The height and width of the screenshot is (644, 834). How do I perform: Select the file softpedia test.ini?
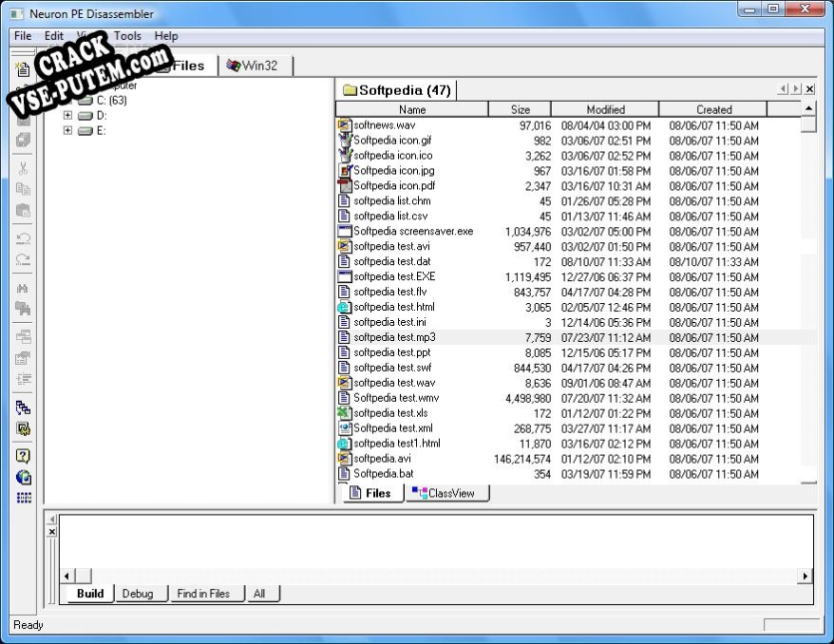[390, 323]
